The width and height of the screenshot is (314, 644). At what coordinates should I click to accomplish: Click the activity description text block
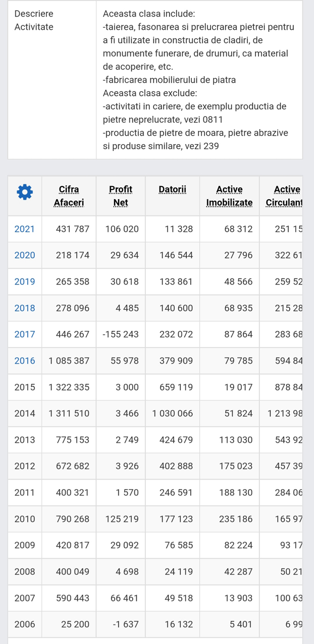pos(199,80)
